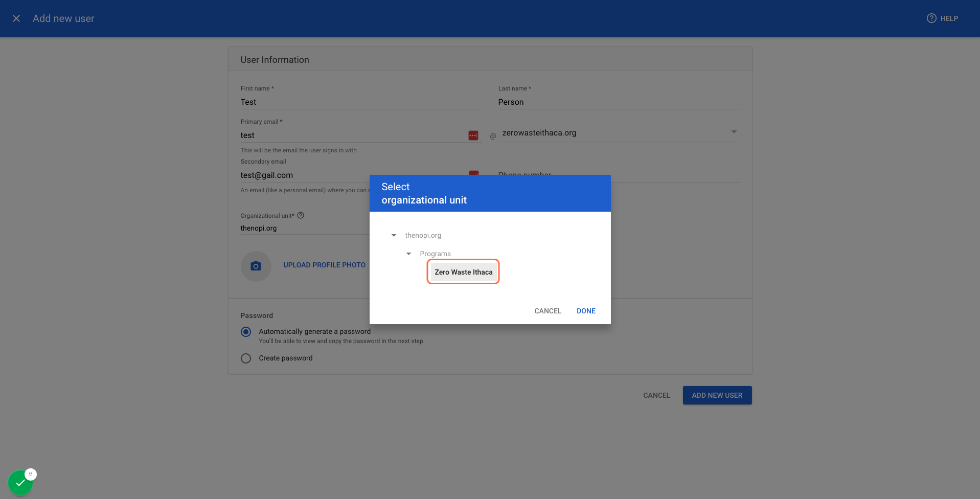Click the Secondary email field test@gail.com
Image resolution: width=980 pixels, height=499 pixels.
(x=305, y=175)
